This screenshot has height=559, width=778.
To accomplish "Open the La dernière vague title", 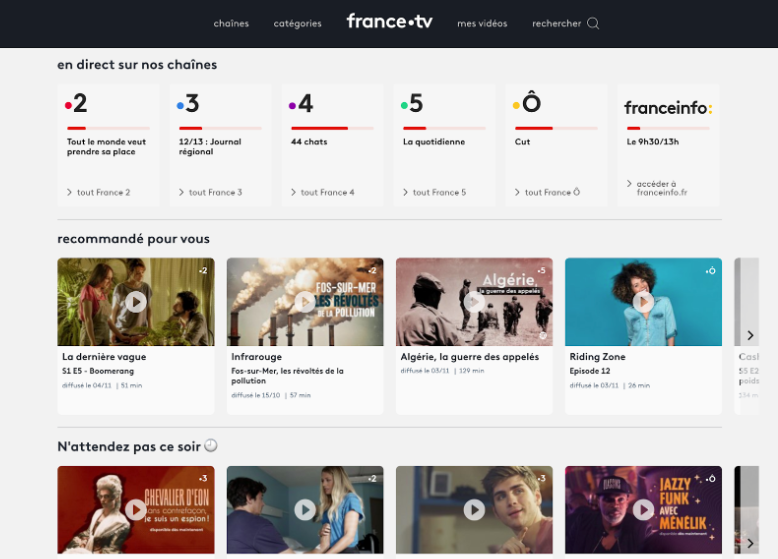I will [104, 357].
